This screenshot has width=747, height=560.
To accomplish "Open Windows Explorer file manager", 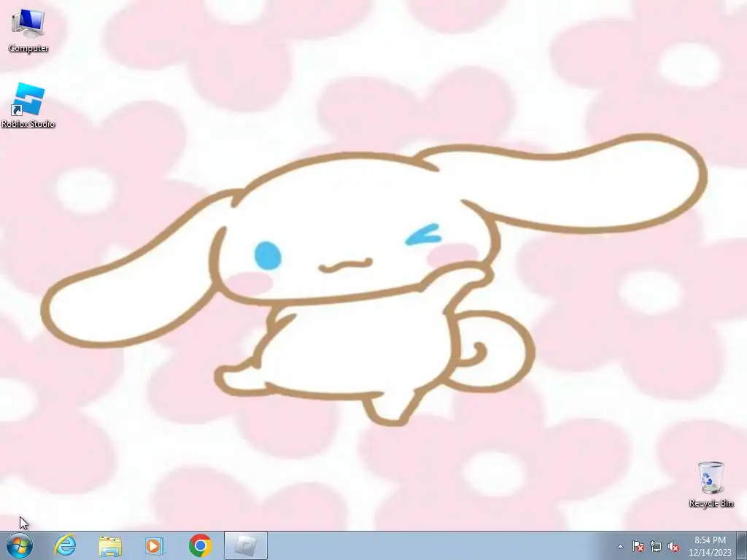I will point(110,545).
